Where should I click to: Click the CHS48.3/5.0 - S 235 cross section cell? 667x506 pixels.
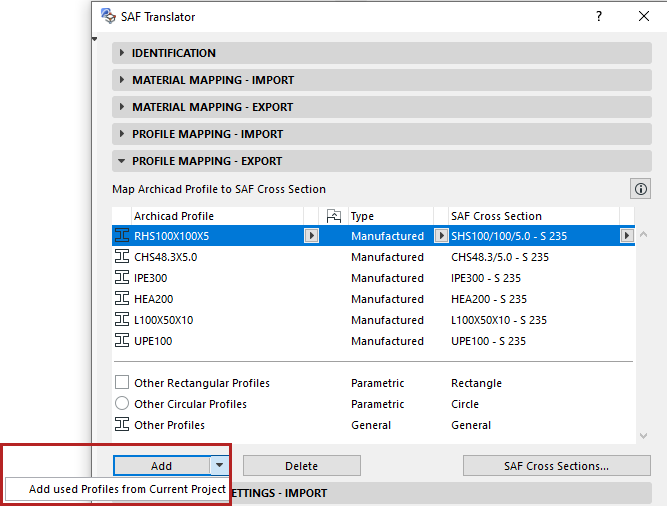(500, 257)
